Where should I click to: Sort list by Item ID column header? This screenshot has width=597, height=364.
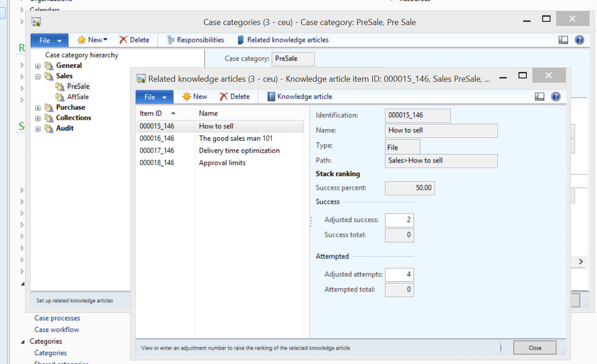coord(151,113)
